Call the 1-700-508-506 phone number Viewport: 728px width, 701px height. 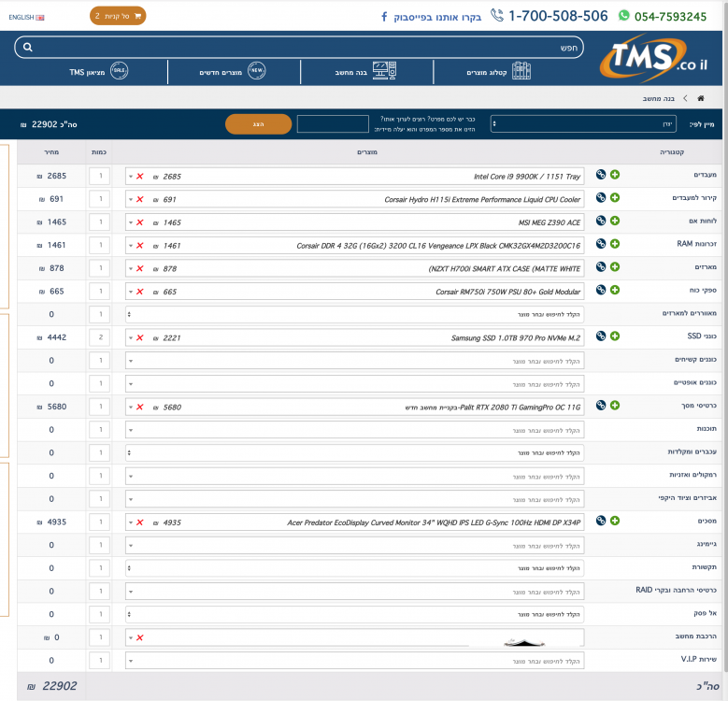(550, 16)
